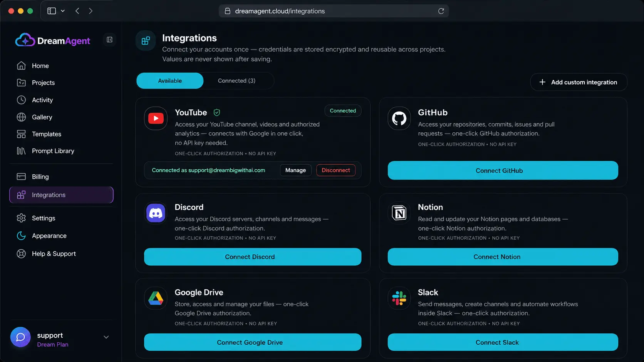Toggle the browser sidebar button
Image resolution: width=644 pixels, height=362 pixels.
coord(52,11)
